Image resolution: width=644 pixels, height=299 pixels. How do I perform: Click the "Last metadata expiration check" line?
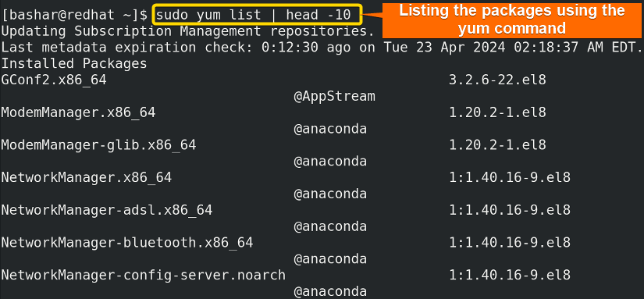tap(322, 48)
